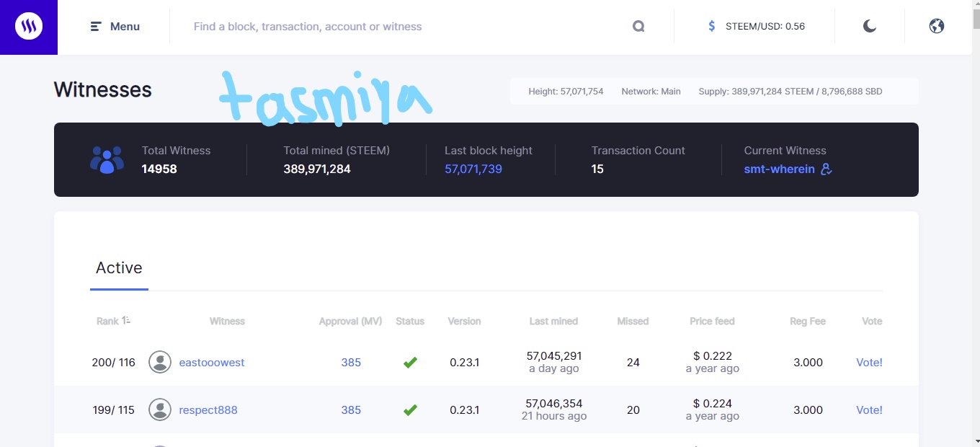Click last mined block 57,046,354
980x447 pixels.
pos(554,404)
